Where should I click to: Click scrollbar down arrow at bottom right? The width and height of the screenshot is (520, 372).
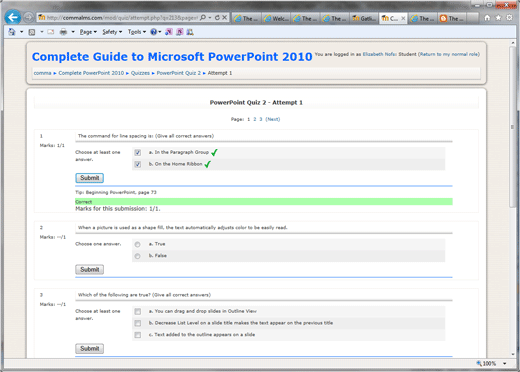coord(513,355)
